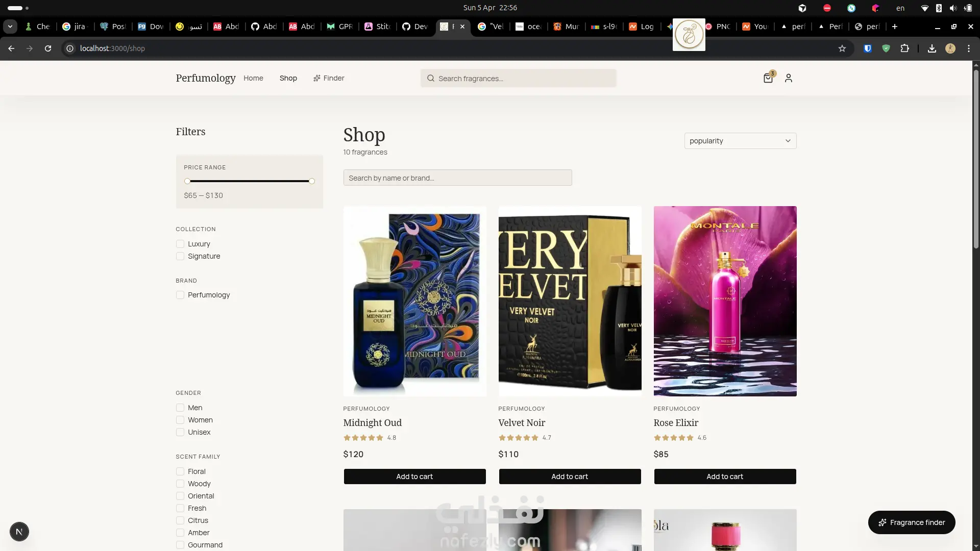
Task: Open the popularity sort dropdown
Action: click(740, 141)
